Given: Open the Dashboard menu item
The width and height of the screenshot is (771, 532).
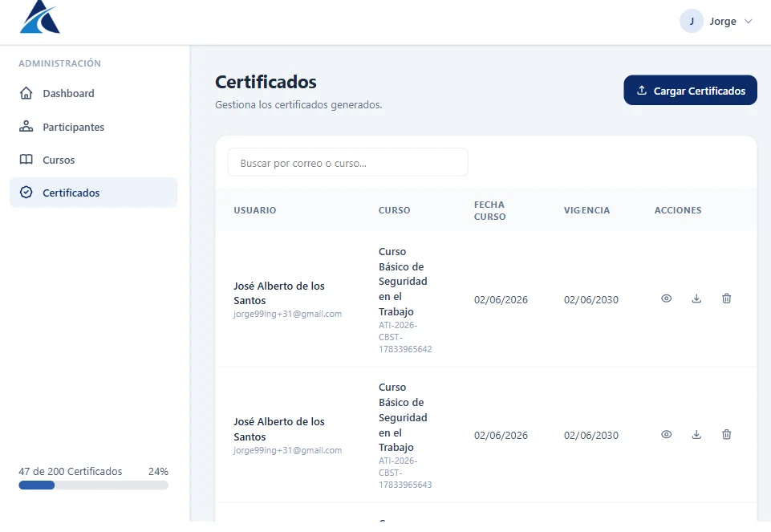Looking at the screenshot, I should (93, 93).
